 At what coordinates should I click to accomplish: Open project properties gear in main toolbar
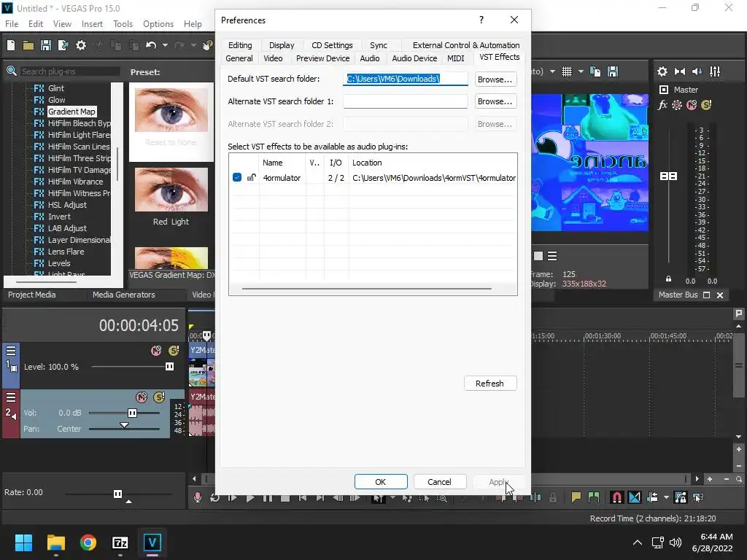pyautogui.click(x=81, y=45)
